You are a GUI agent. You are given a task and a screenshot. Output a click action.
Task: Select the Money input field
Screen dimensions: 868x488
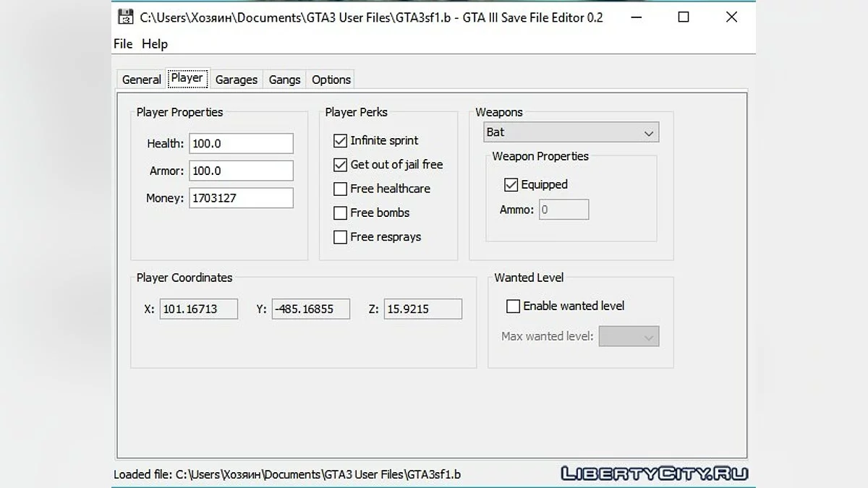(x=241, y=198)
